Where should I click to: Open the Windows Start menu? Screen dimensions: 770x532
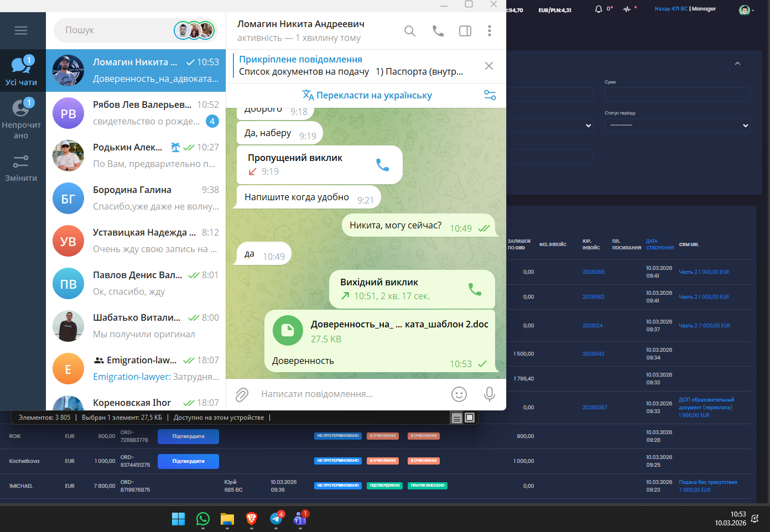[x=179, y=519]
